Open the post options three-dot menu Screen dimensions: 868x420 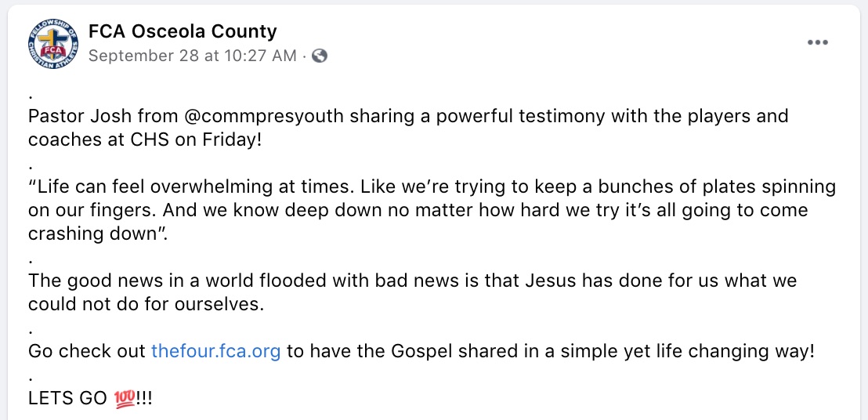coord(817,42)
